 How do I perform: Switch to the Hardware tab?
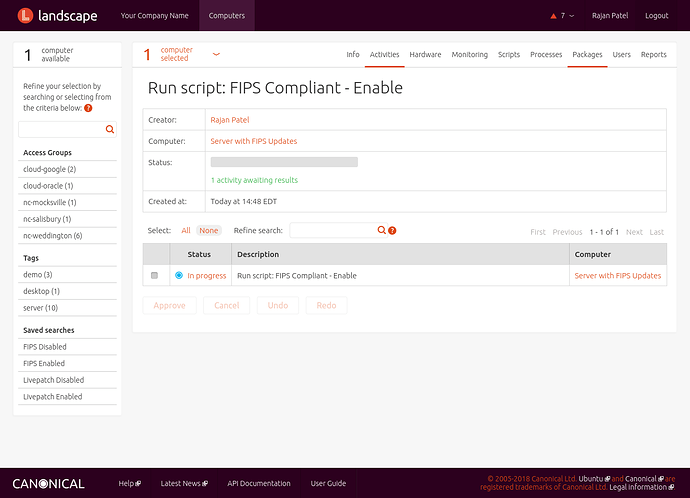425,55
